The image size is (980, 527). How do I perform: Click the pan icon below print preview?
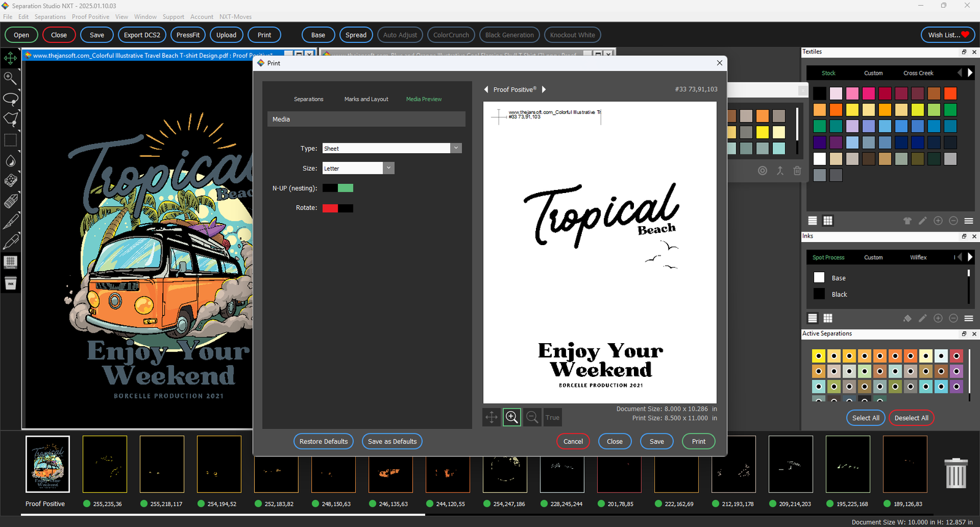click(491, 417)
